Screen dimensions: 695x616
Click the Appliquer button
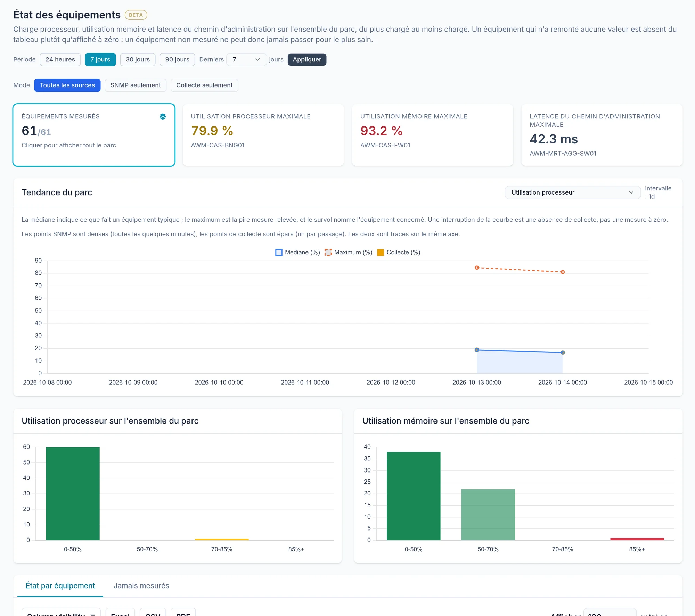307,59
